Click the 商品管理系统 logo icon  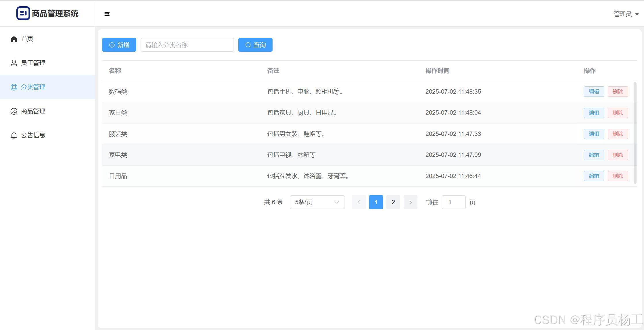(x=23, y=13)
